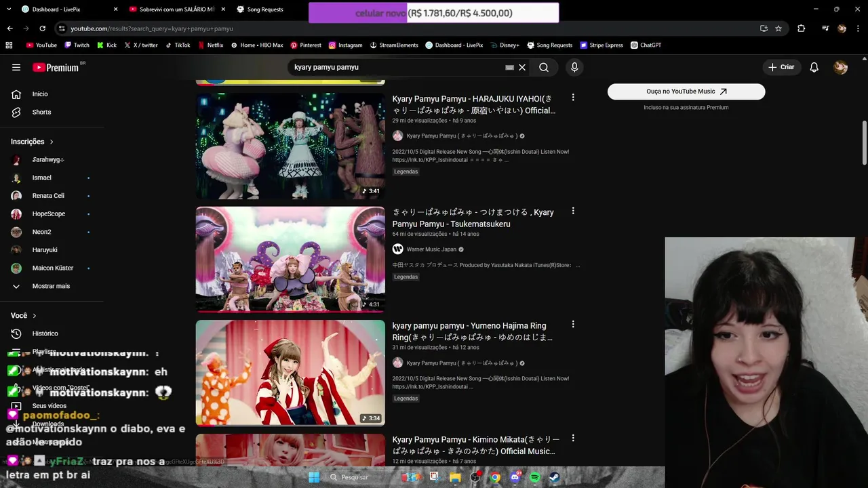Image resolution: width=868 pixels, height=488 pixels.
Task: Expand Mostrar mais in subscriptions list
Action: (x=52, y=286)
